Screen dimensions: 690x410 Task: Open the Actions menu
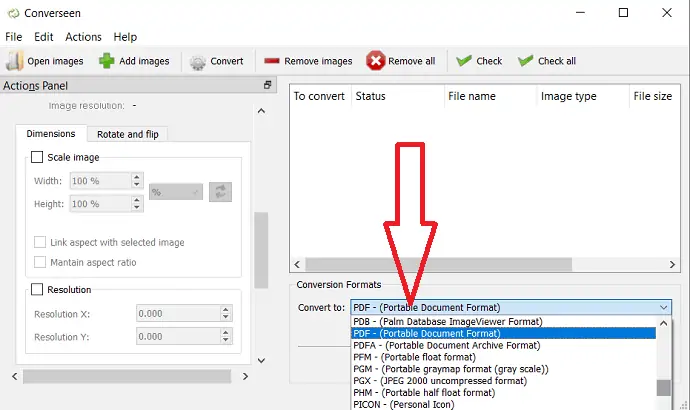click(83, 37)
